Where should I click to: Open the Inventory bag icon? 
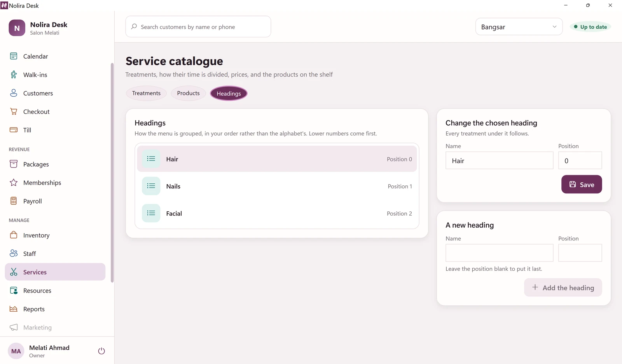tap(14, 235)
